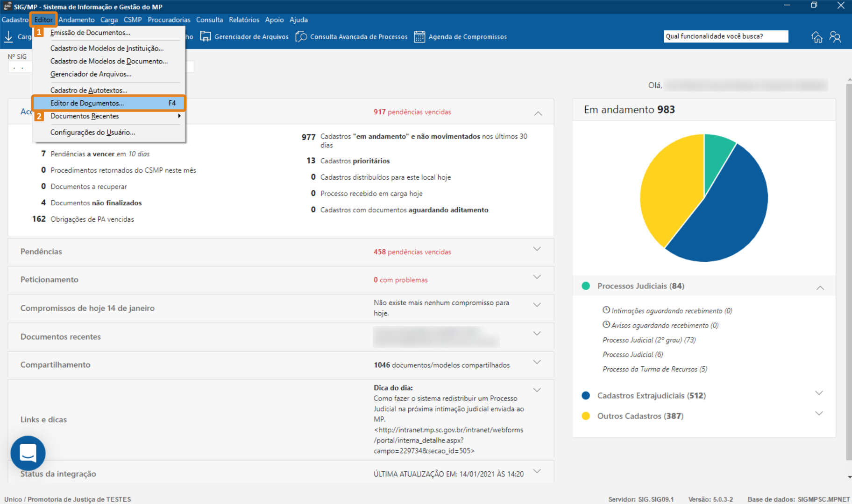This screenshot has width=852, height=504.
Task: Click the 917 pendências vencidas link
Action: pyautogui.click(x=412, y=112)
